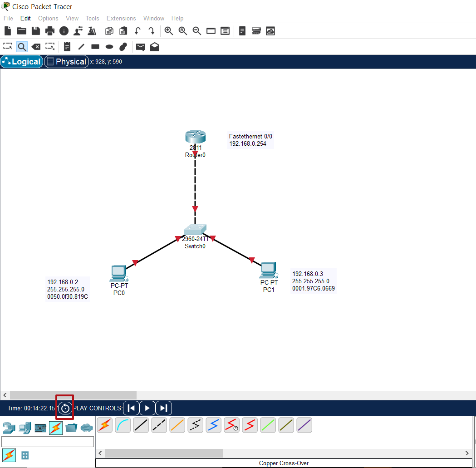Open a file with folder icon

click(x=21, y=31)
